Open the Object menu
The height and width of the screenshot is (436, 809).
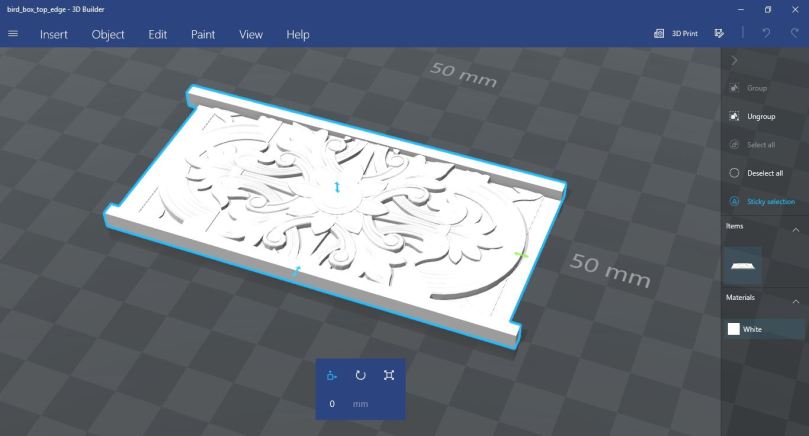(x=108, y=35)
